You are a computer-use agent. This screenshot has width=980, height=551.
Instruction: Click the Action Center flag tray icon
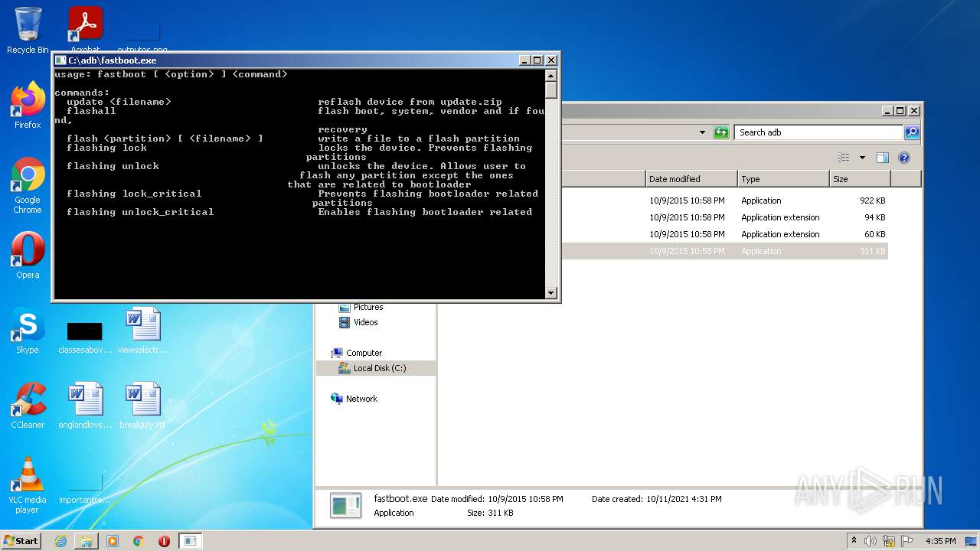tap(907, 541)
